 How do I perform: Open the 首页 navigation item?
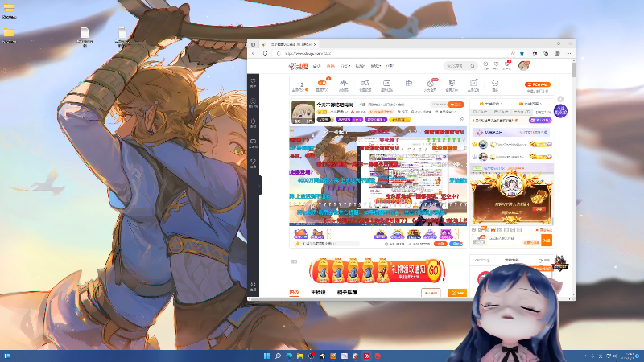click(316, 66)
